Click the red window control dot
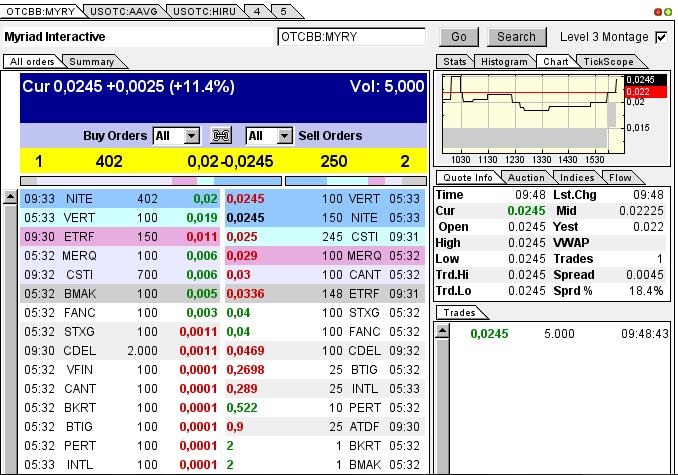Screen dimensions: 678x475 coord(658,12)
